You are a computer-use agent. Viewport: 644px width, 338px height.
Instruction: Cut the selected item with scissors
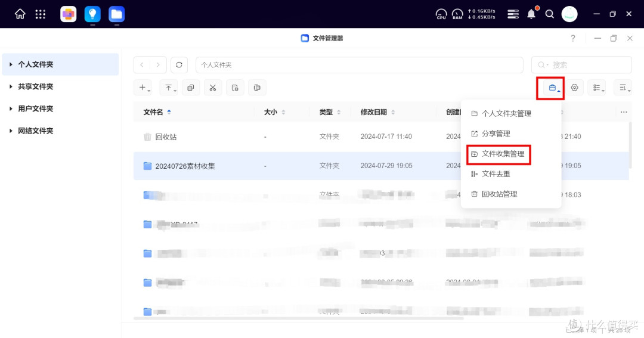pyautogui.click(x=213, y=88)
